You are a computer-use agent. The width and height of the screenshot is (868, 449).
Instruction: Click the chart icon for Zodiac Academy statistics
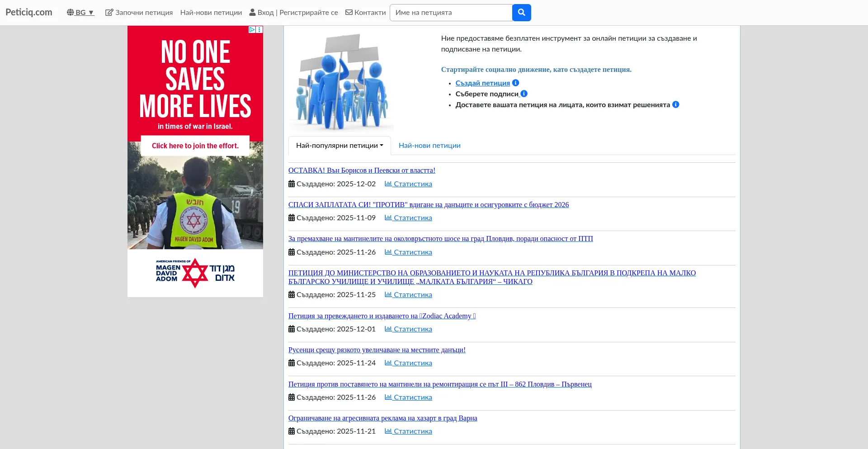pyautogui.click(x=388, y=329)
